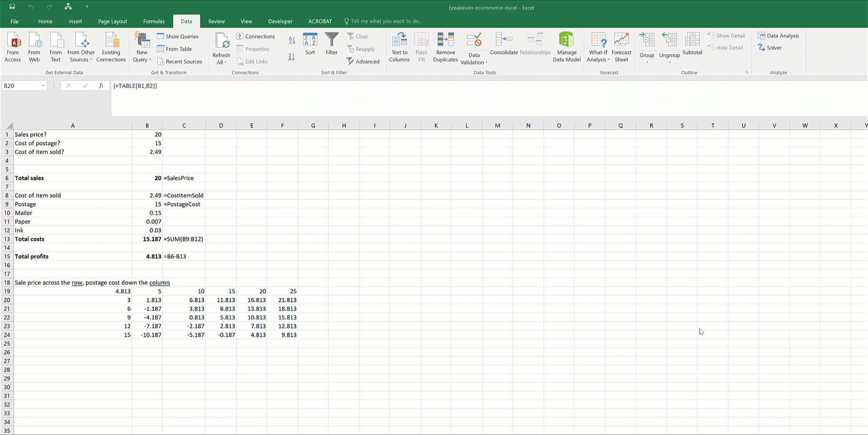Select cell B15 with total profits

[147, 256]
